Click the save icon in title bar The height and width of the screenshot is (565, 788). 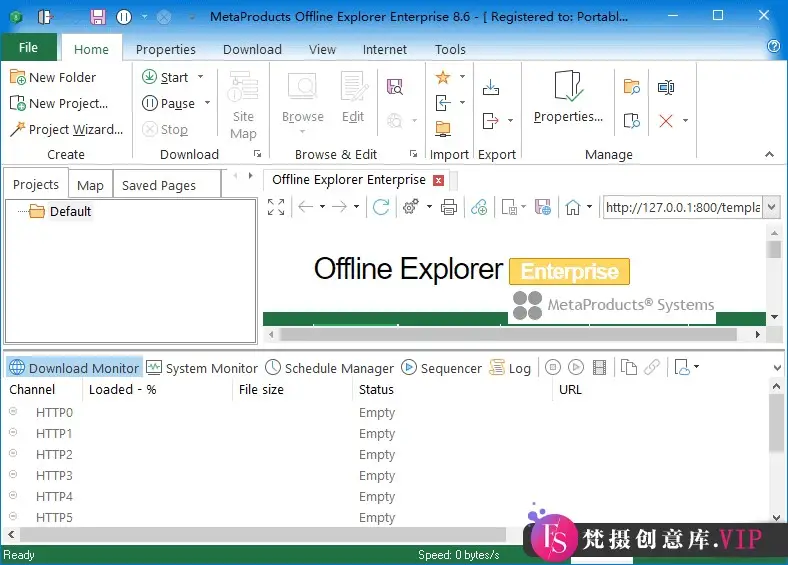(x=98, y=17)
